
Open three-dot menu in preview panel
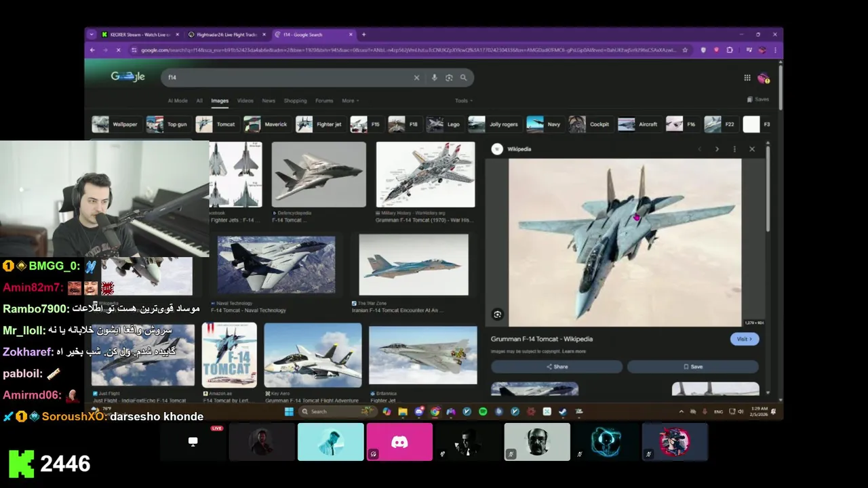(734, 149)
